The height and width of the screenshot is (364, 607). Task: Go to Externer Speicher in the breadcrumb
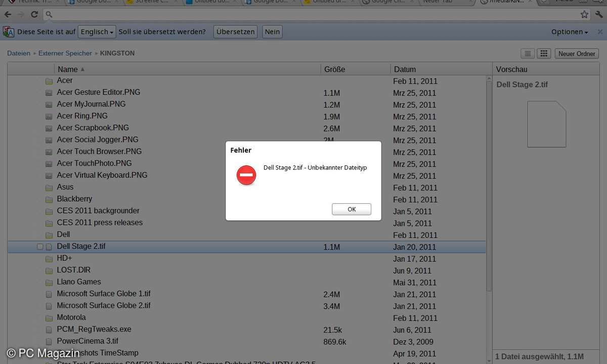click(x=65, y=53)
